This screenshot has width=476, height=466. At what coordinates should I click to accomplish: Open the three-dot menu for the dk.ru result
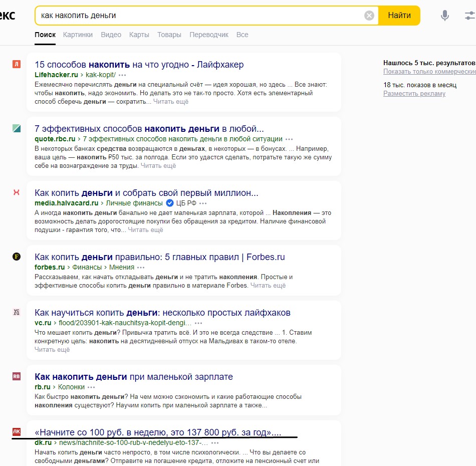coord(215,443)
